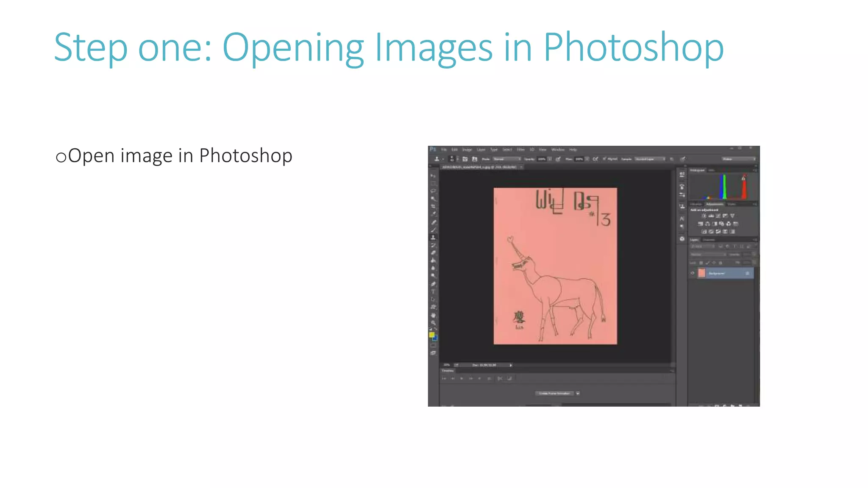Open the Character panel icon in dock
Screen dimensions: 868x488
pyautogui.click(x=682, y=219)
